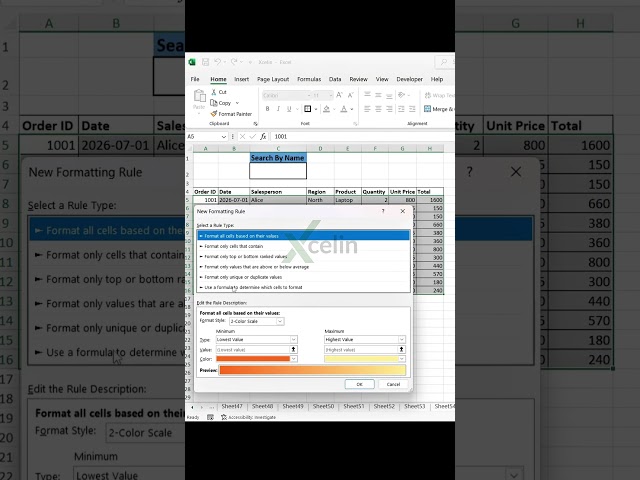Click the formula bar Cancel X icon
This screenshot has width=640, height=480.
[242, 137]
